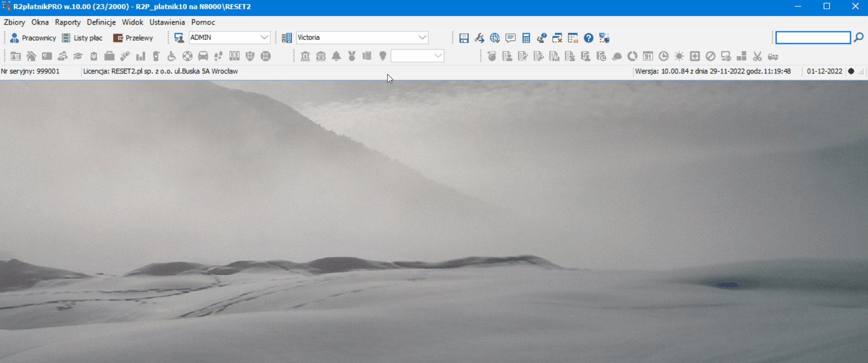This screenshot has height=363, width=868.
Task: Click the globe download update icon
Action: click(495, 38)
